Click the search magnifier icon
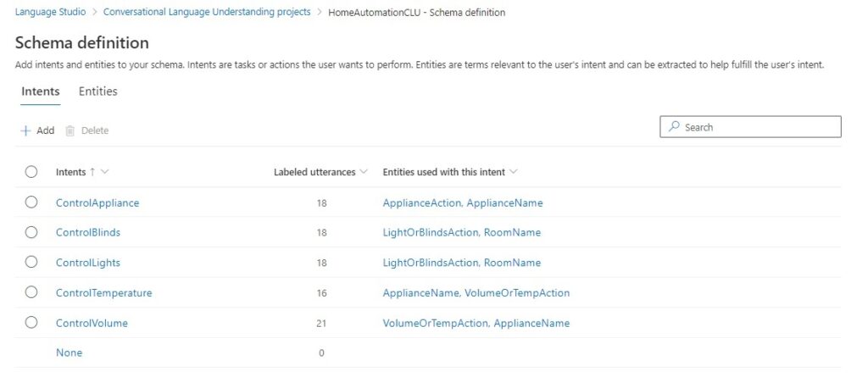This screenshot has height=388, width=868. tap(674, 127)
